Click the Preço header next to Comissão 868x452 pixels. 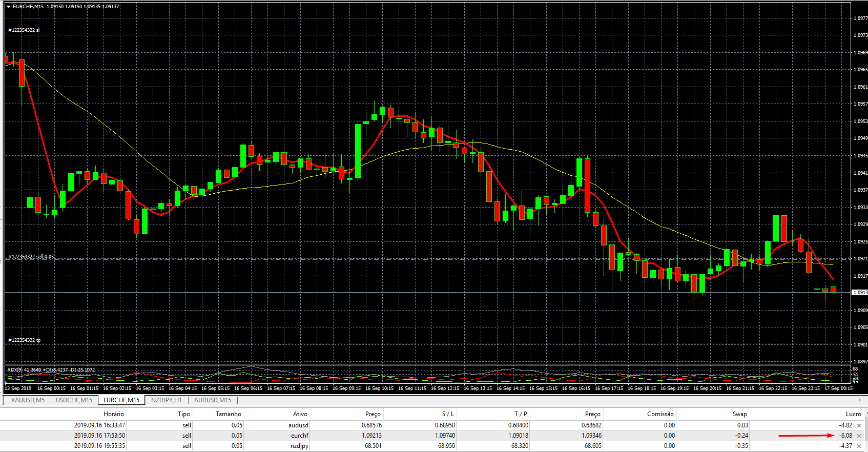click(x=593, y=414)
